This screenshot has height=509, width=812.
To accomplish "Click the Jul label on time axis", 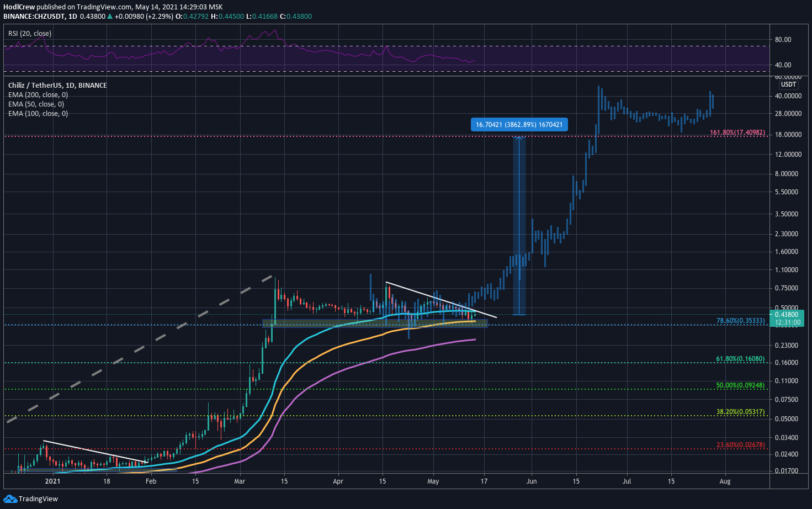I will [x=628, y=481].
